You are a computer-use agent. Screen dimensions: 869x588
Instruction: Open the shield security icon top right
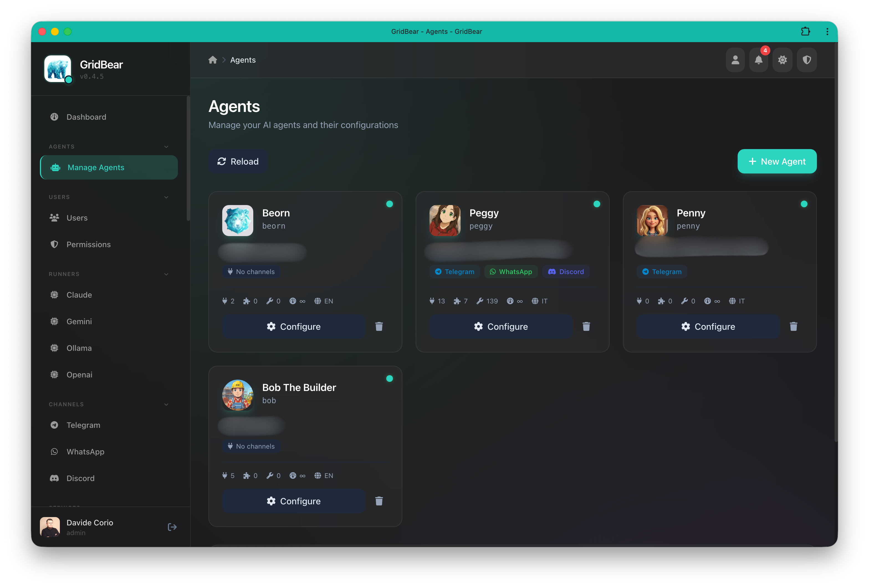pyautogui.click(x=807, y=59)
